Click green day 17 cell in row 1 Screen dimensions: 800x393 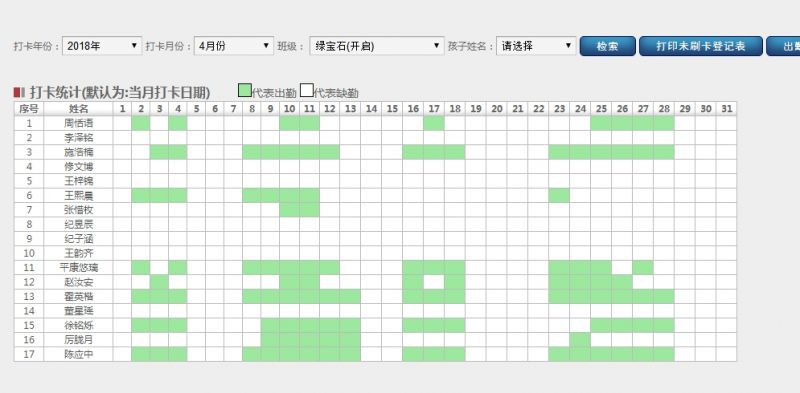pos(434,123)
